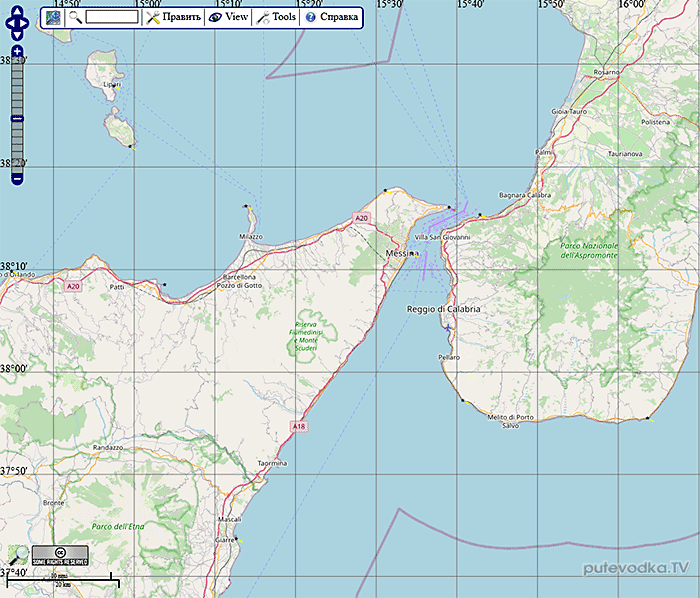Click the Creative Commons license badge
This screenshot has height=598, width=700.
(x=60, y=556)
